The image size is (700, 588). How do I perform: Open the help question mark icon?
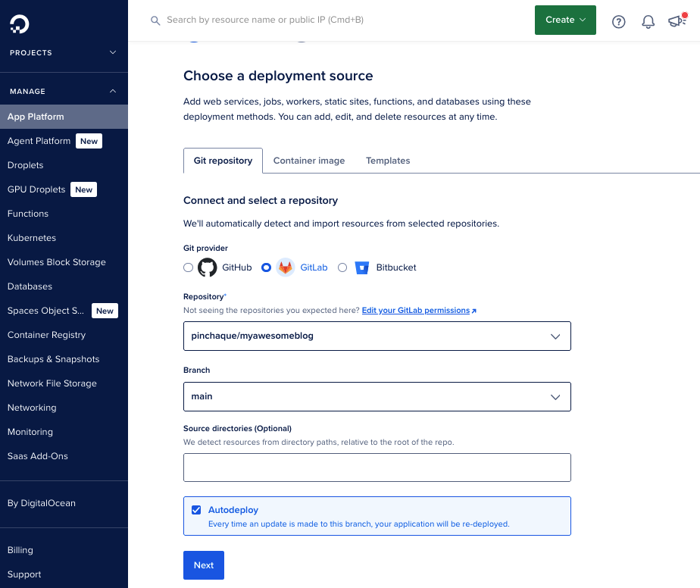619,21
